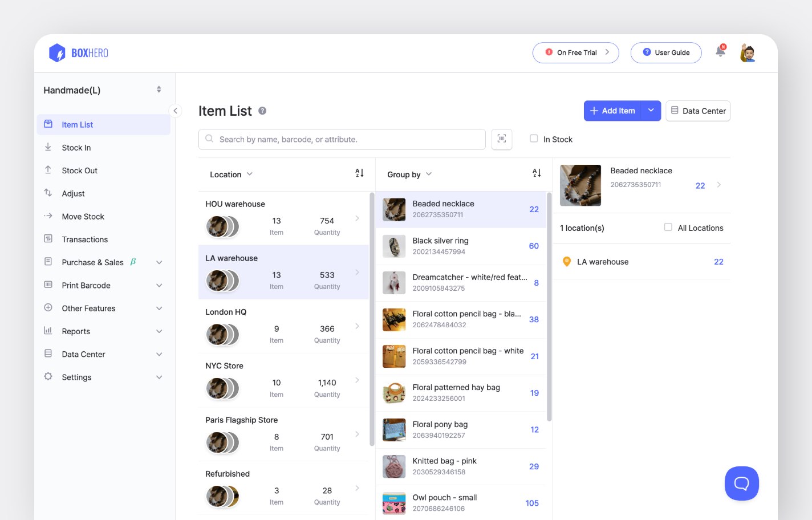The image size is (812, 520).
Task: Open the User Guide
Action: (666, 52)
